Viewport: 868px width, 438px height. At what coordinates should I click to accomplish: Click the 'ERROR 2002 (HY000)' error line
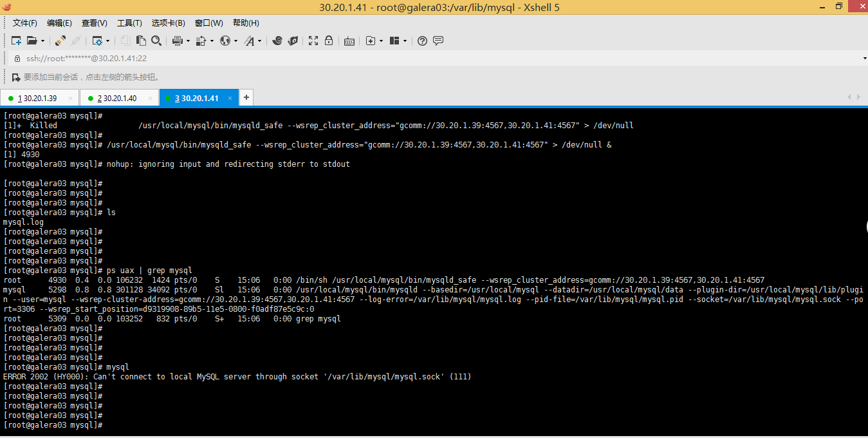point(237,377)
